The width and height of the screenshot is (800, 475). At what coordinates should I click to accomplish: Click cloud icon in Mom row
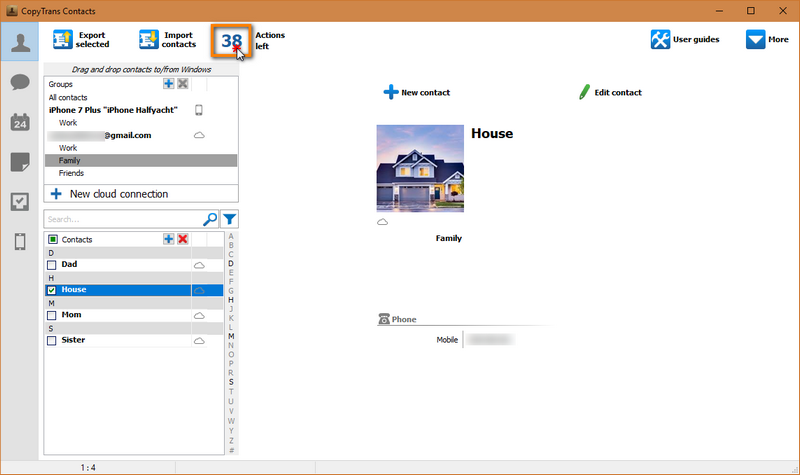(x=199, y=316)
